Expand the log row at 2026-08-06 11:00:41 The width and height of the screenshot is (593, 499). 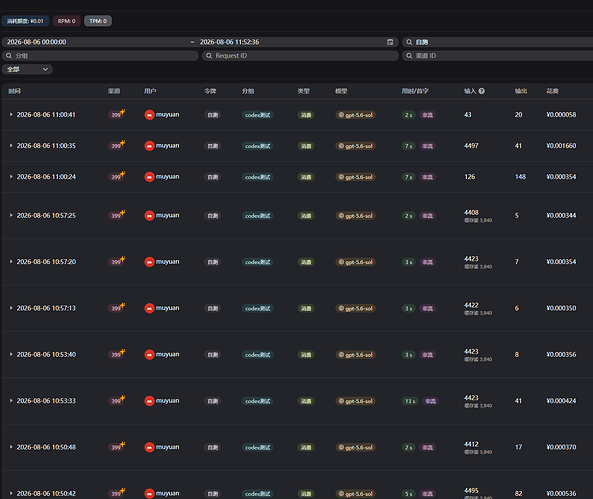11,115
